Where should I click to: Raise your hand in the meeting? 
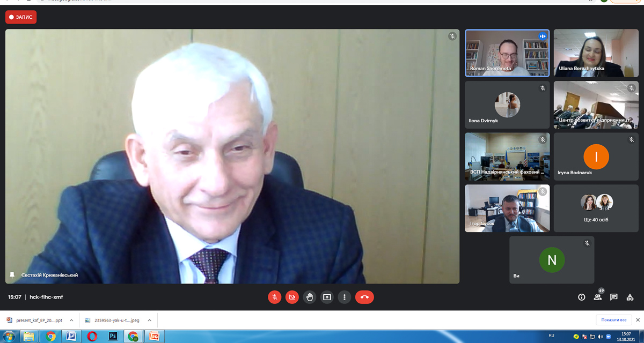(x=310, y=297)
